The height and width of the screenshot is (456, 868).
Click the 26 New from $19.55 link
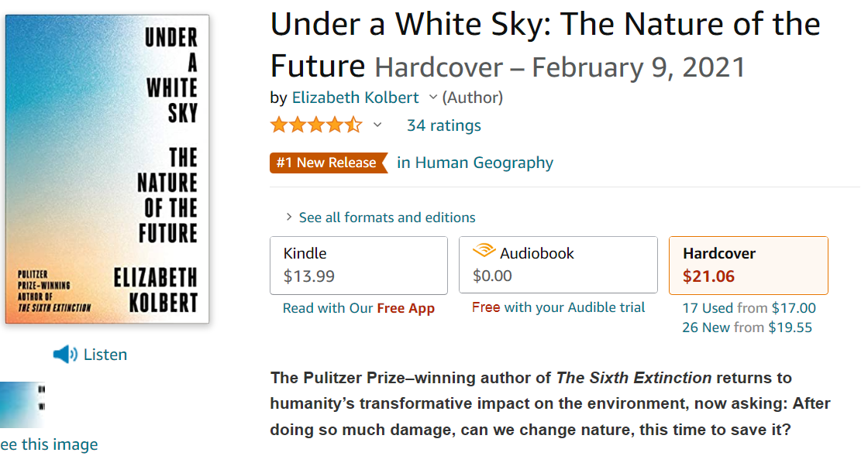pyautogui.click(x=747, y=327)
